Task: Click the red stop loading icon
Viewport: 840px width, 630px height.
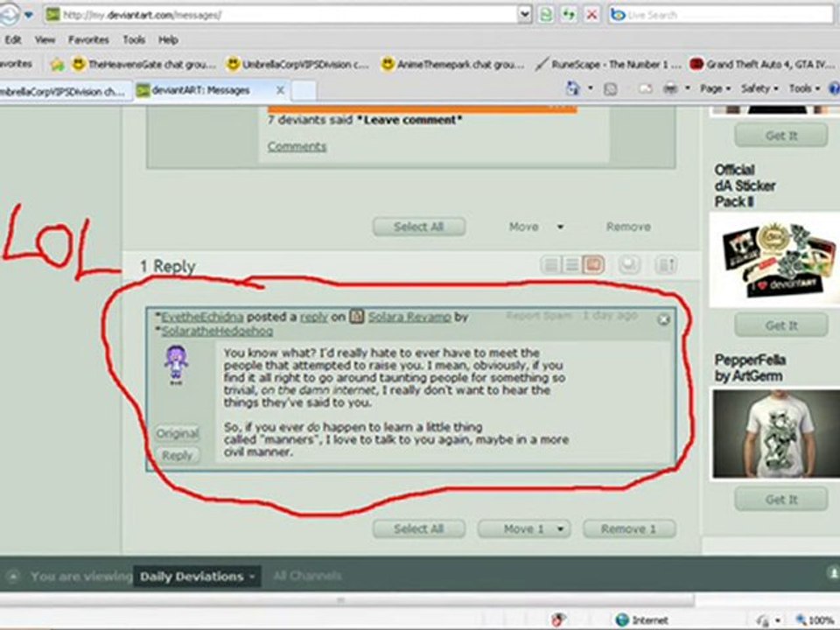Action: pos(591,15)
